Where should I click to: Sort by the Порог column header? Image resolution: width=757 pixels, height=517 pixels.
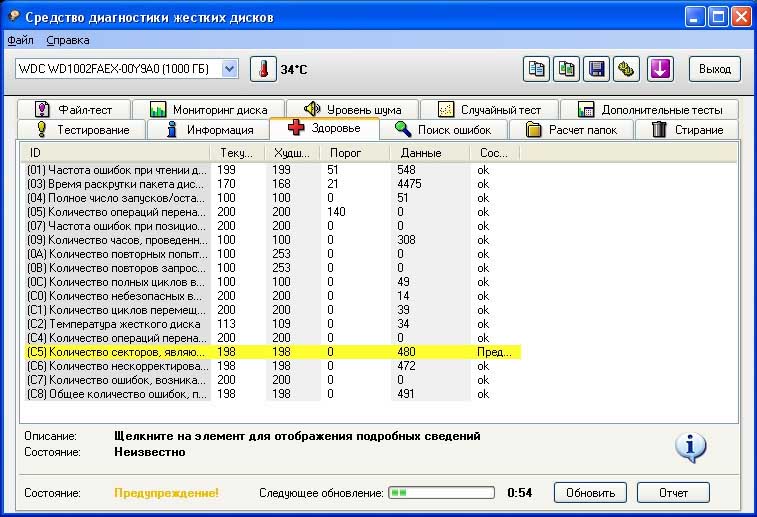coord(356,152)
